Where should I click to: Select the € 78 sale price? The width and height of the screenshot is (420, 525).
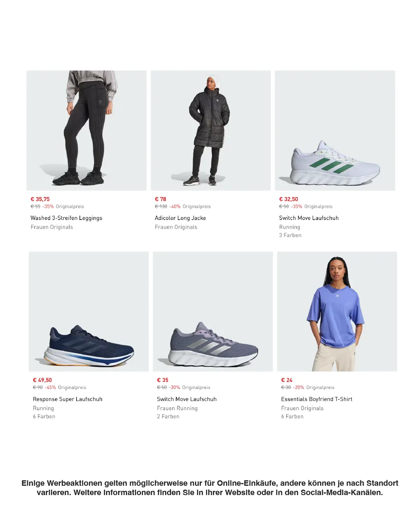pos(160,199)
